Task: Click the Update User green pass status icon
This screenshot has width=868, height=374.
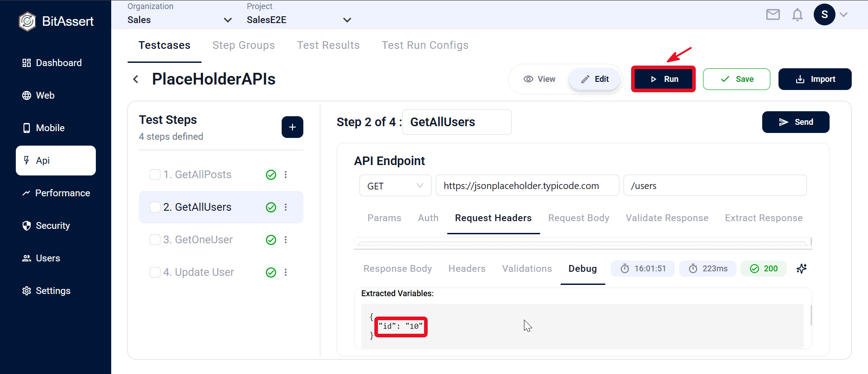Action: point(271,272)
